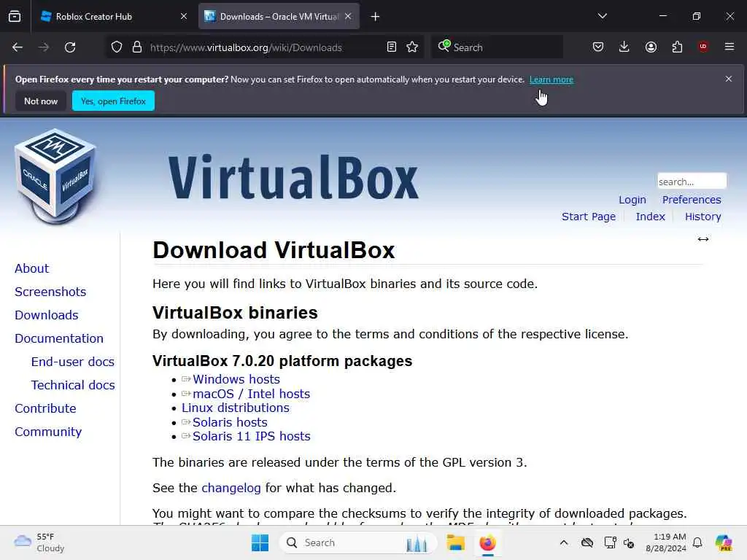This screenshot has width=747, height=560.
Task: Toggle page width double-arrow icon
Action: pos(703,239)
